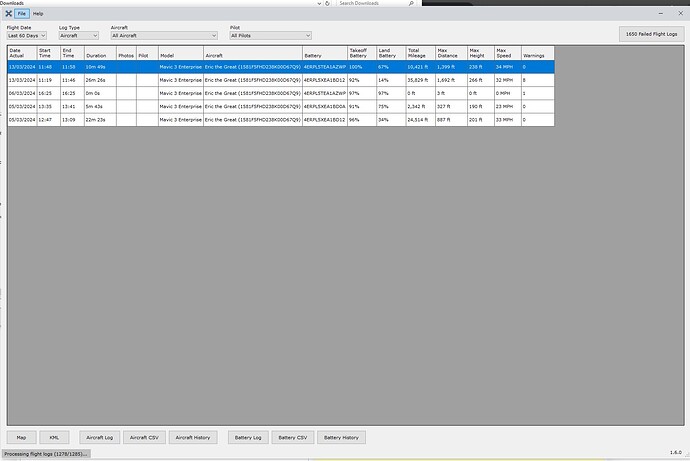
Task: Click the drone app icon in title bar
Action: [x=7, y=14]
